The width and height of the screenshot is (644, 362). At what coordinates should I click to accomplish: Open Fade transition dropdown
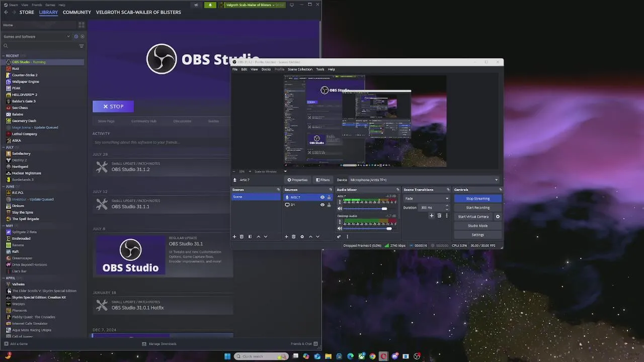427,199
